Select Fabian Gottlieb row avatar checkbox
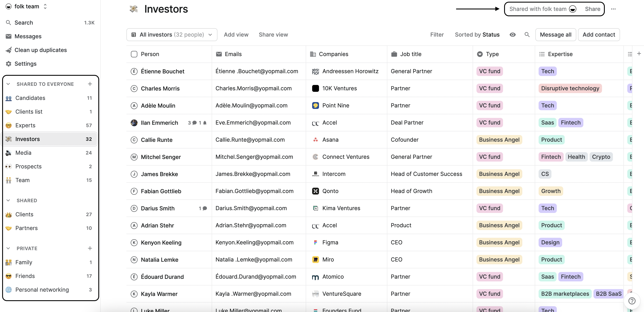Screen dimensions: 644x312 [134, 191]
